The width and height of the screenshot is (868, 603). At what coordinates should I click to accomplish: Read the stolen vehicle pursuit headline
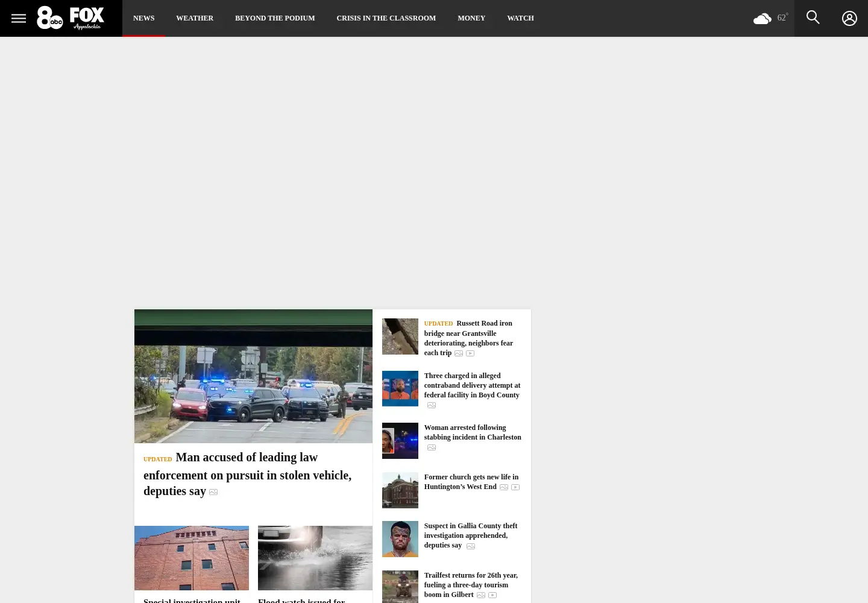point(247,474)
